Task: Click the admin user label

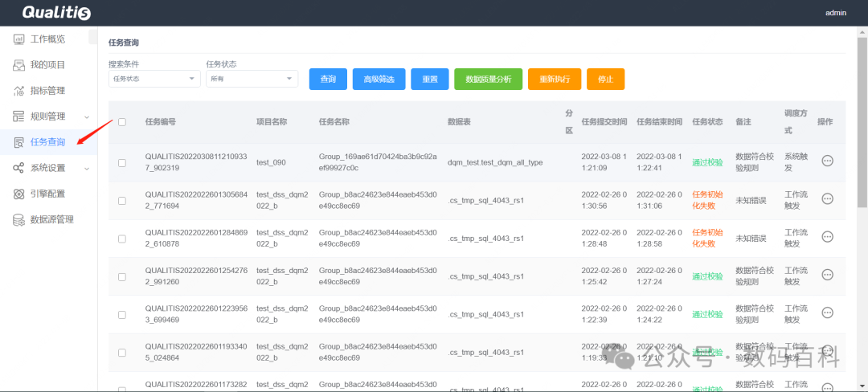Action: (835, 13)
